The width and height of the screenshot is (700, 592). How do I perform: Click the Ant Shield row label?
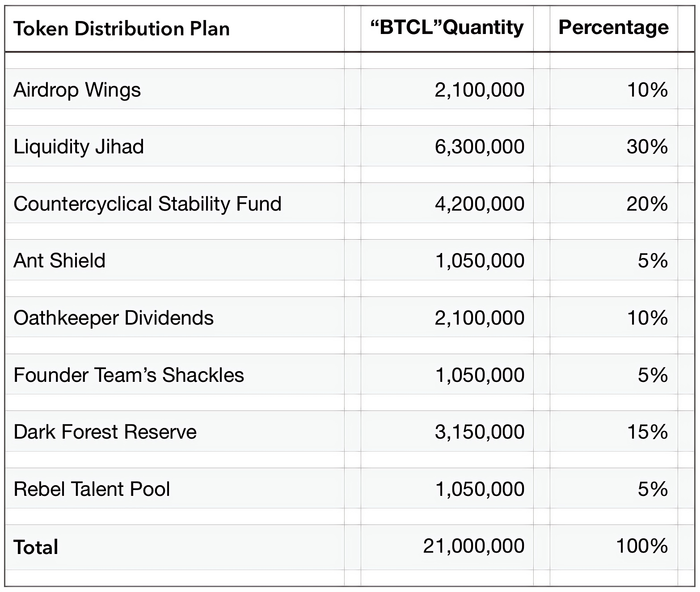click(59, 261)
